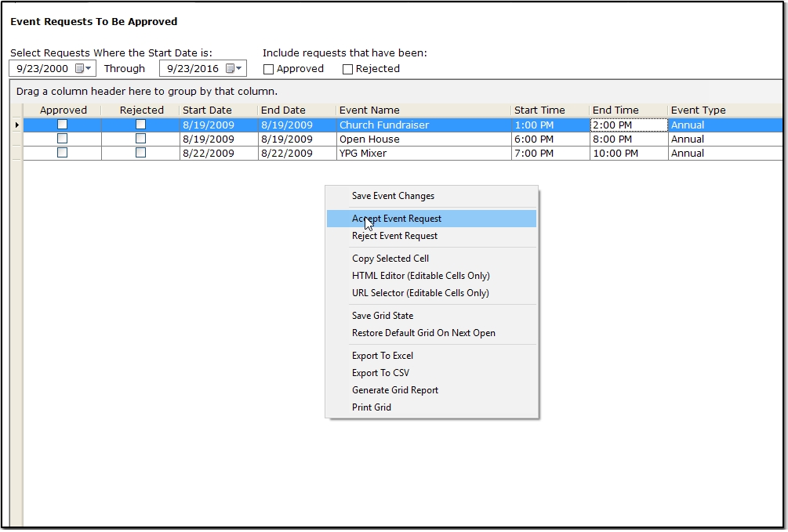Sort by the End Date column header
The image size is (788, 532).
[x=297, y=110]
